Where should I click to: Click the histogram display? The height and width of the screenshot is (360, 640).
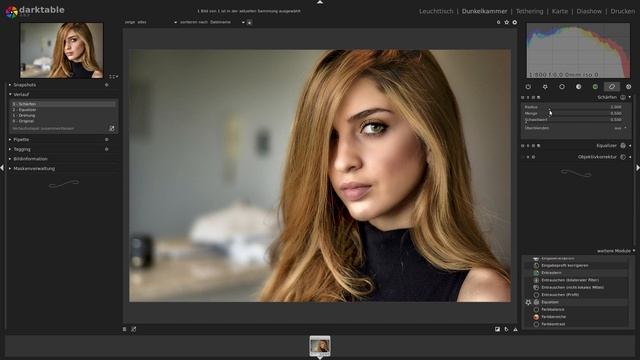578,50
